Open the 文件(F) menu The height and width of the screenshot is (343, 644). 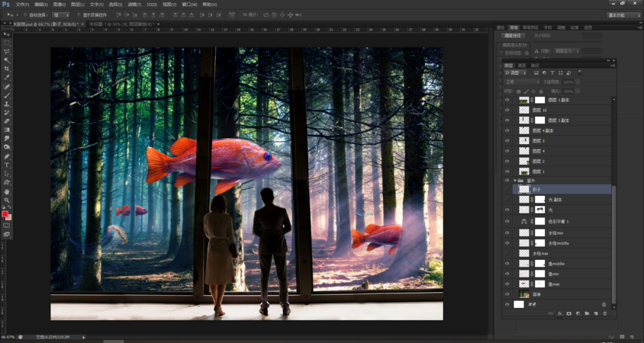(22, 5)
